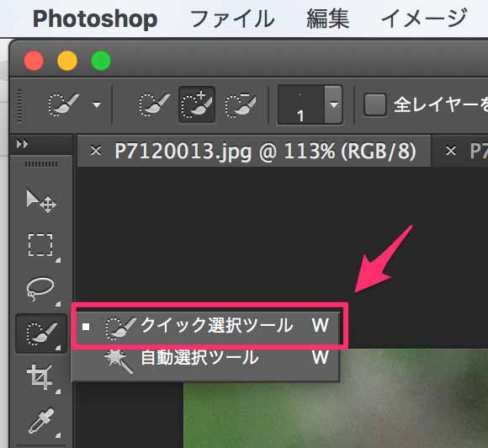Open the tool preset picker arrow
This screenshot has width=488, height=448.
(x=97, y=104)
